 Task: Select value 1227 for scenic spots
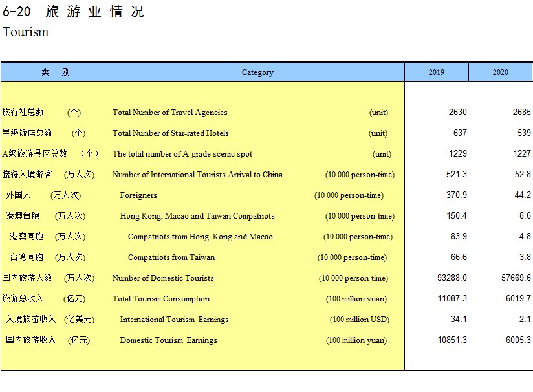click(522, 154)
